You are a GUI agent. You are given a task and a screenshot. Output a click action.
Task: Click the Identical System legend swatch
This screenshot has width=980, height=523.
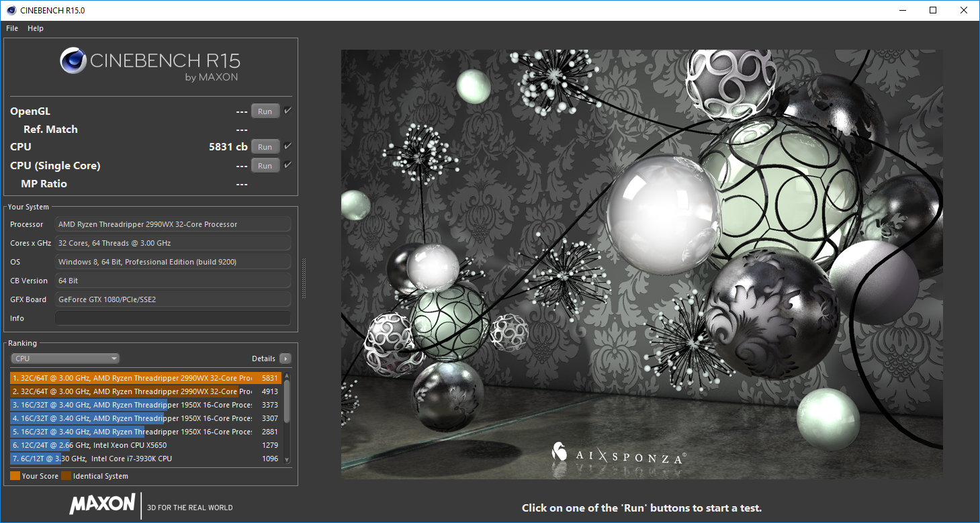[66, 475]
